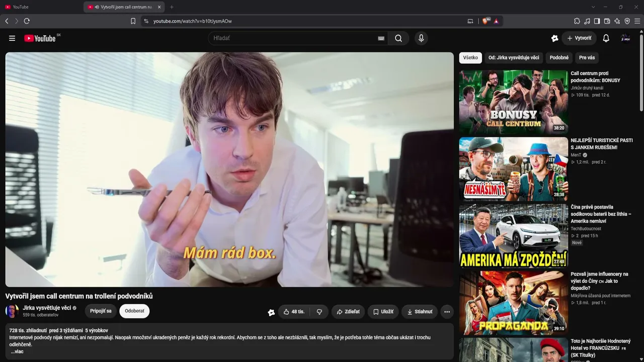The image size is (644, 362).
Task: Start voice search with the microphone
Action: coord(421,38)
